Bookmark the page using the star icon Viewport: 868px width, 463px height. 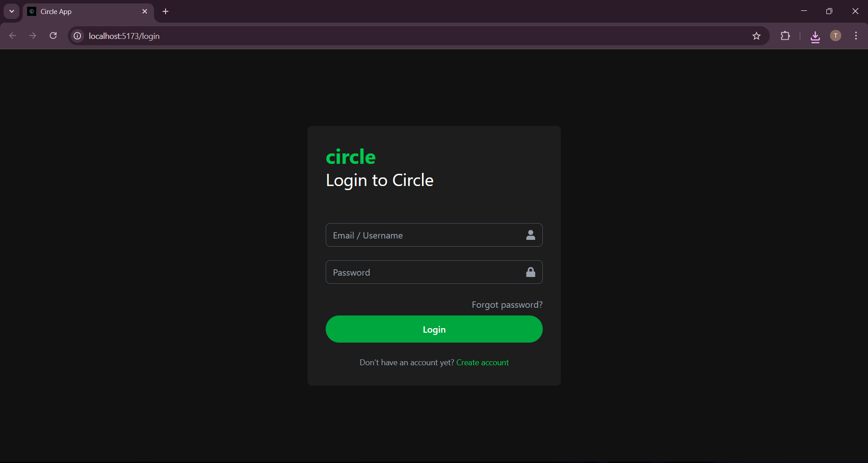click(757, 36)
